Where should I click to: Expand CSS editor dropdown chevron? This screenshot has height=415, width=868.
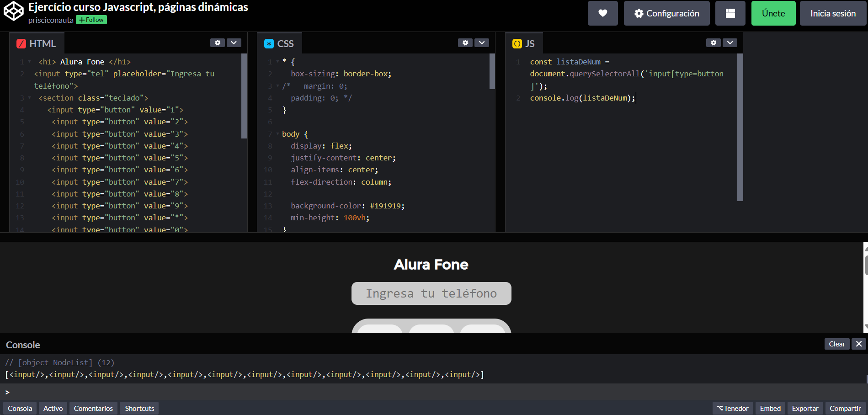pyautogui.click(x=482, y=43)
